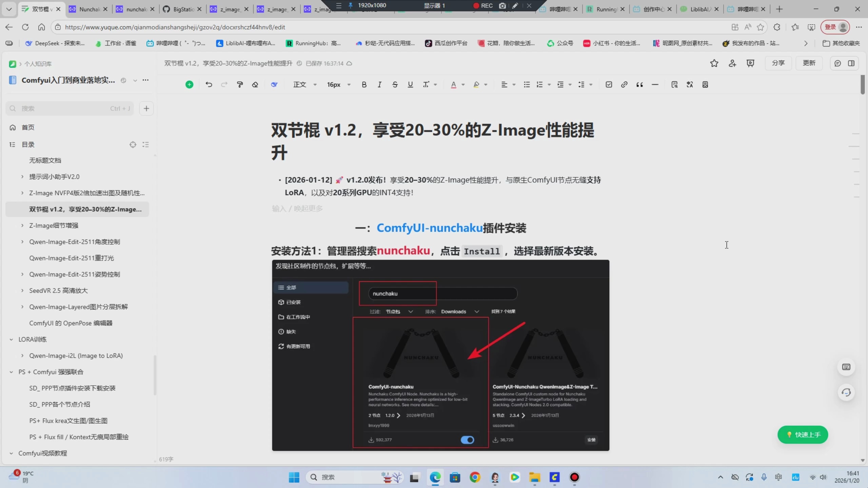Open a new browser tab
This screenshot has width=868, height=488.
point(780,9)
